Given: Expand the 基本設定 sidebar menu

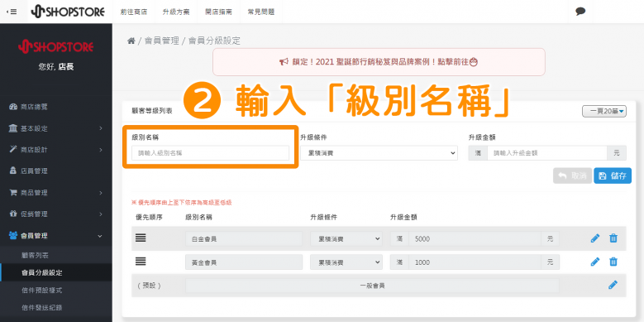Looking at the screenshot, I should point(56,128).
